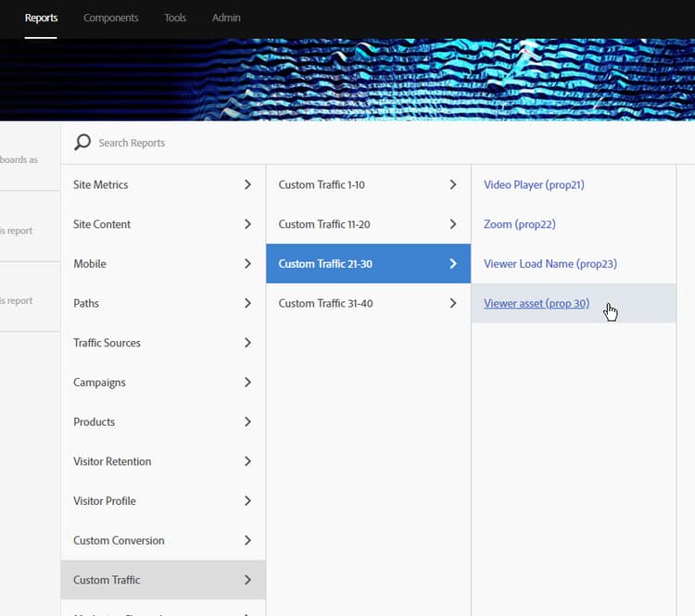Open the Paths category
695x616 pixels.
(x=163, y=303)
